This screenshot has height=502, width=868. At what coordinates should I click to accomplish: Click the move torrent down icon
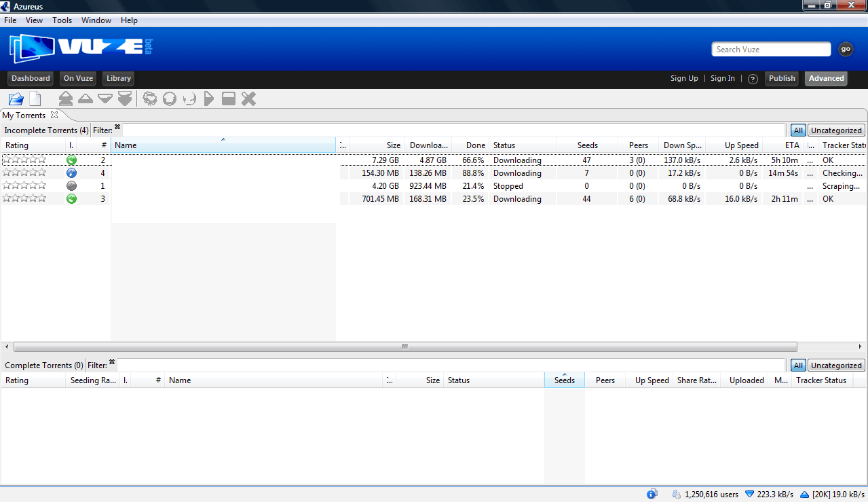click(x=105, y=98)
